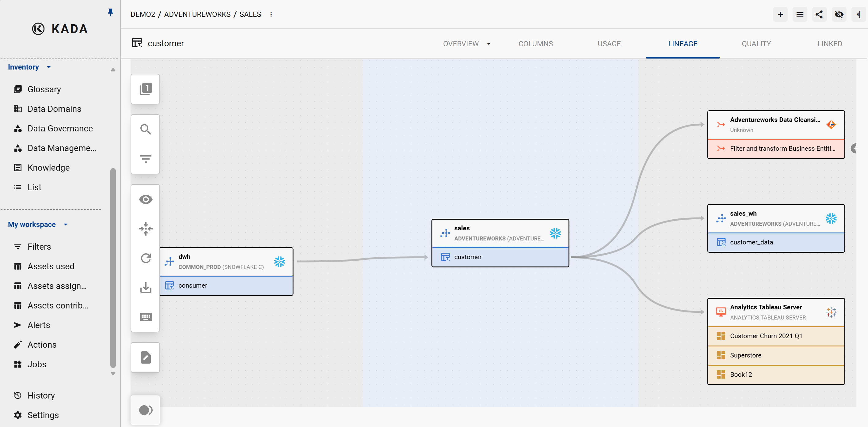
Task: Select the Customer Churn 2021 Q1 node
Action: coord(766,336)
